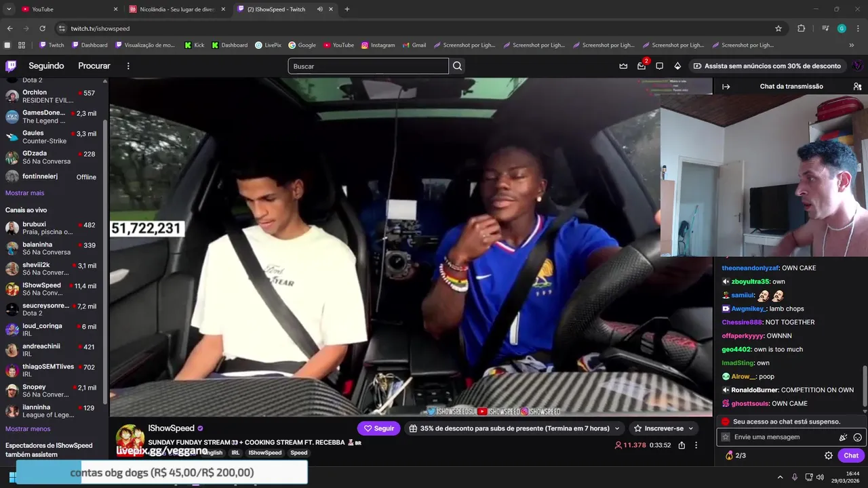Switch to the Nicolândia tab
868x488 pixels.
[177, 9]
